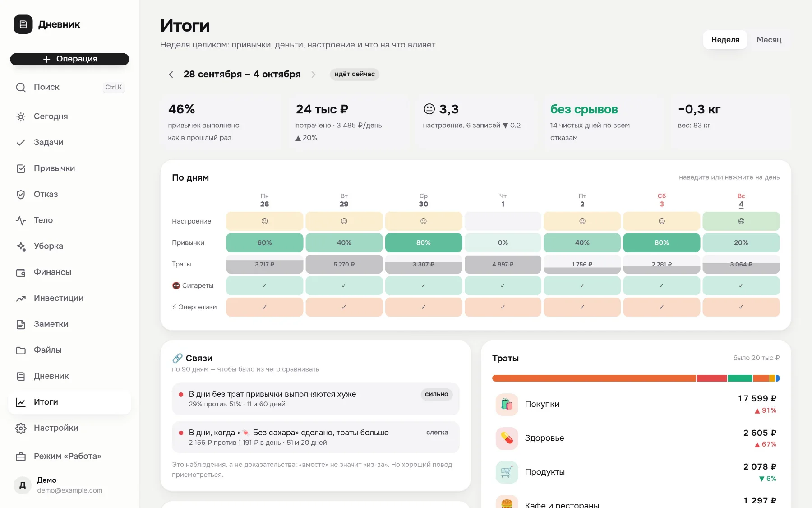Open the Итоги sidebar item
Screen dimensions: 812x508
pyautogui.click(x=69, y=402)
